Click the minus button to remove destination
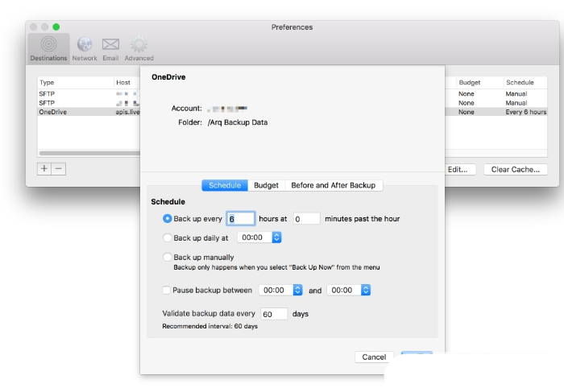 point(59,168)
